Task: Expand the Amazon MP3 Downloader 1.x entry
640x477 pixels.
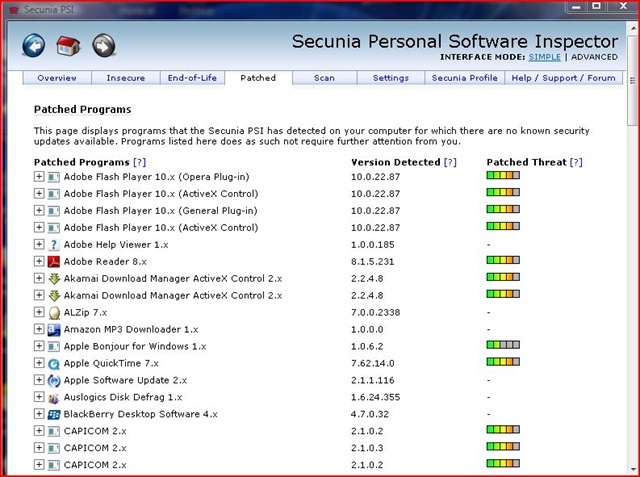Action: (39, 329)
